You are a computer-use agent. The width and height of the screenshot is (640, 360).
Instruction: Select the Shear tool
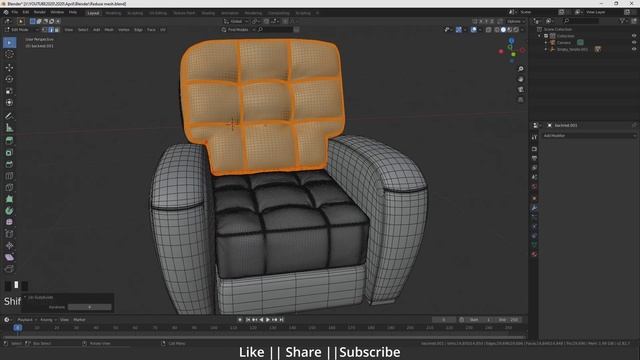coord(9,257)
